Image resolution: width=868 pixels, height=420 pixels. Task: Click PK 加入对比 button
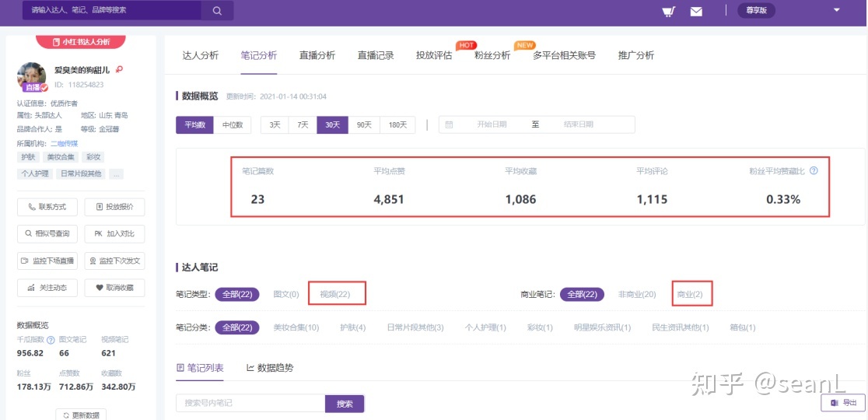[x=114, y=234]
